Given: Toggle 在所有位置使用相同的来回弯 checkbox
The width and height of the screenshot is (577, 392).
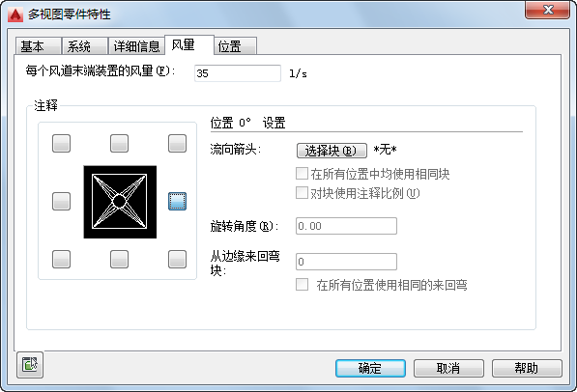Looking at the screenshot, I should click(x=303, y=284).
